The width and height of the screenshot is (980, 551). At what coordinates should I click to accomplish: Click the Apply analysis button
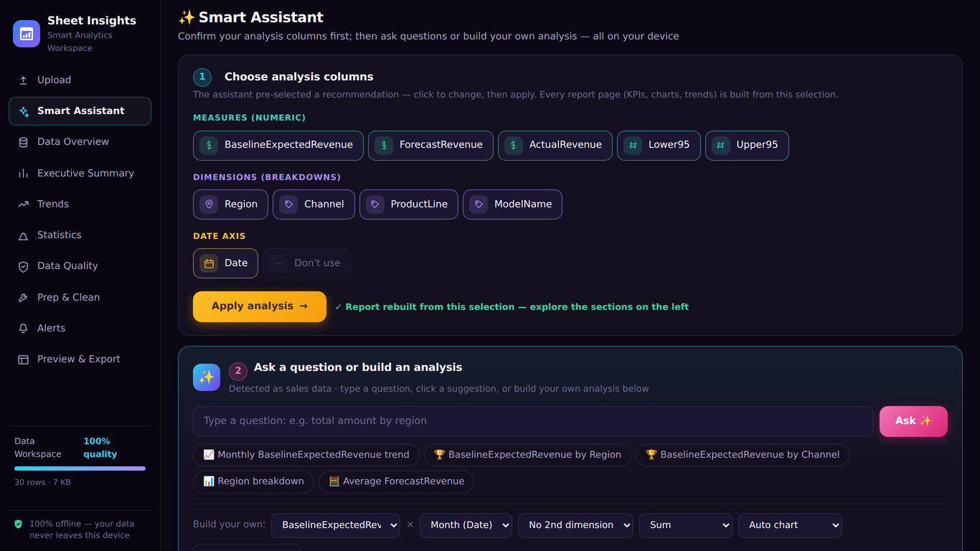pos(260,306)
